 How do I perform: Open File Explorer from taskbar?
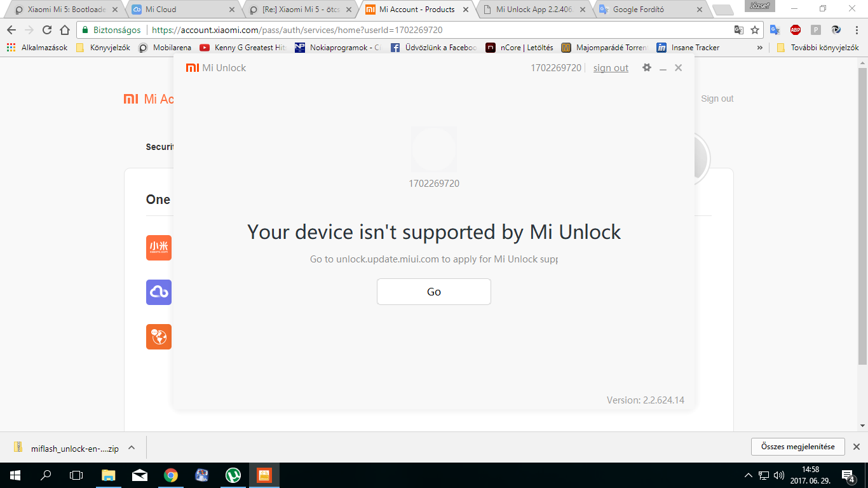point(109,475)
